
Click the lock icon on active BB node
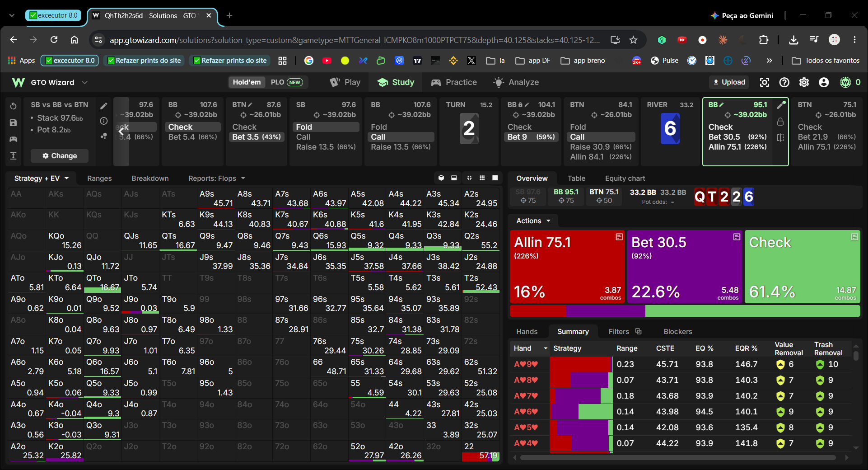780,122
